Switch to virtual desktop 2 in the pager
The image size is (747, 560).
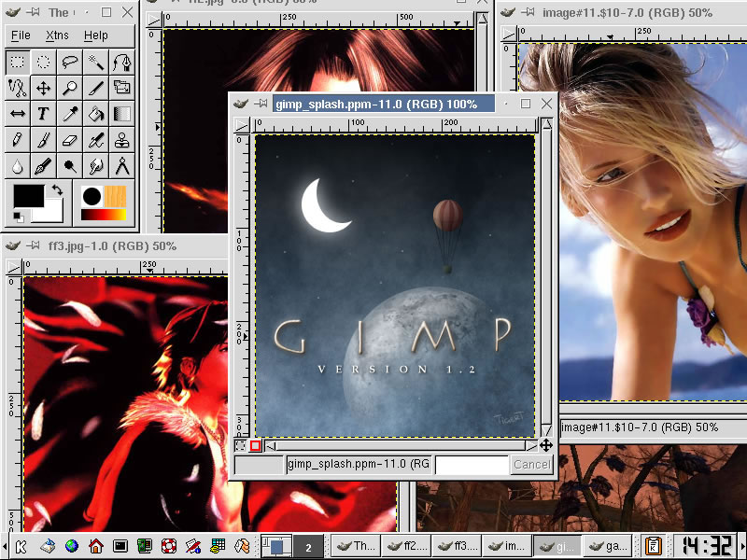pos(308,546)
